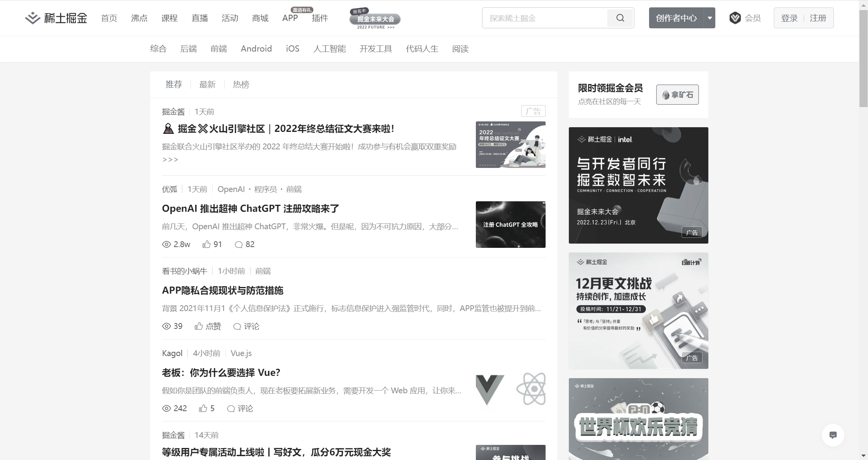
Task: Click comment icon on APP隐私合规 article
Action: (x=237, y=327)
